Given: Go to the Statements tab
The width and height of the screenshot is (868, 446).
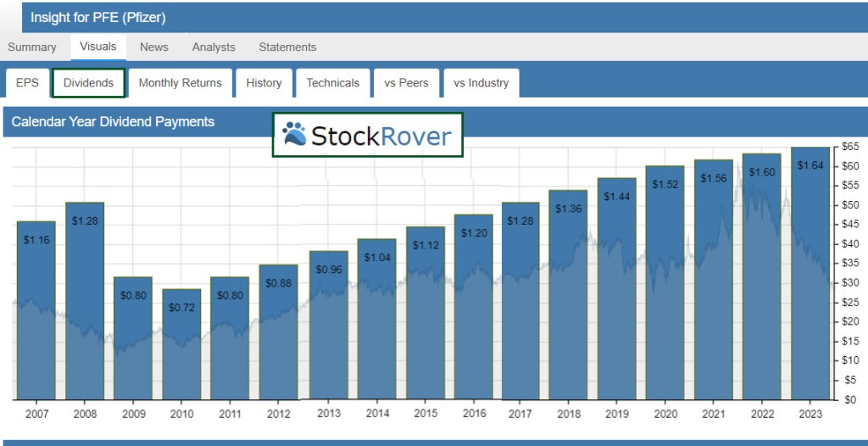Looking at the screenshot, I should pos(287,47).
